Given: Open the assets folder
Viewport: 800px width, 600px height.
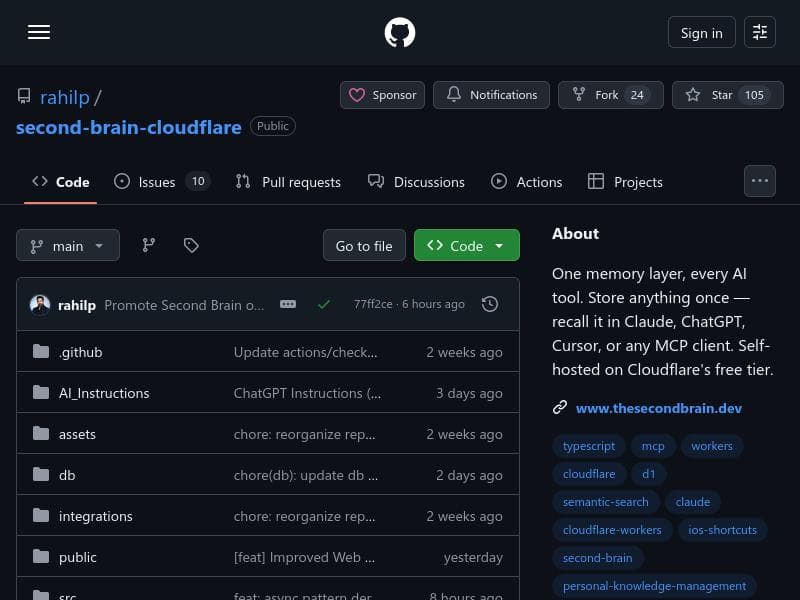Looking at the screenshot, I should coord(77,434).
